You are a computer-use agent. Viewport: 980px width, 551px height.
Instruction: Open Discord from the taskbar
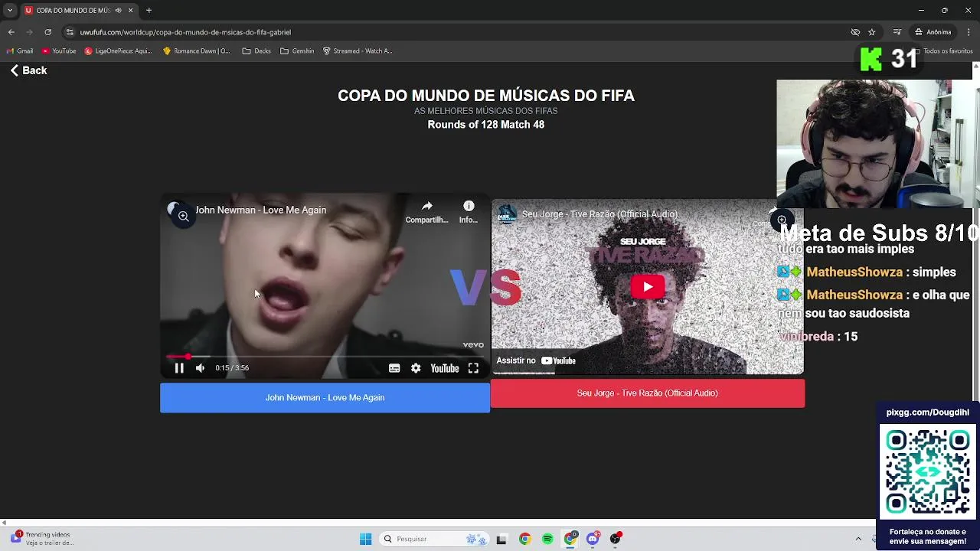point(593,540)
